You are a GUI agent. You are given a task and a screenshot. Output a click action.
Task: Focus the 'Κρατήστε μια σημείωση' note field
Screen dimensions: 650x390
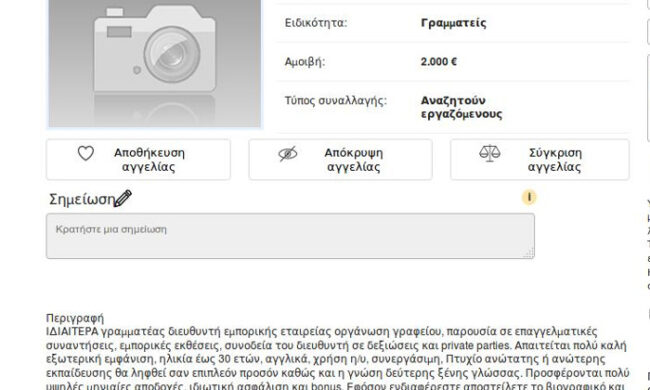pos(290,236)
